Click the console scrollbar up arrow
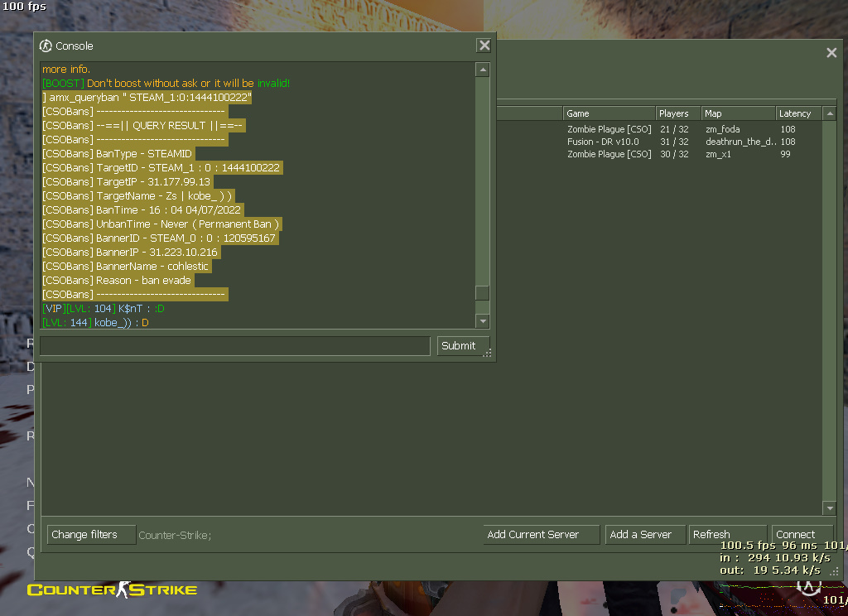 [x=482, y=70]
